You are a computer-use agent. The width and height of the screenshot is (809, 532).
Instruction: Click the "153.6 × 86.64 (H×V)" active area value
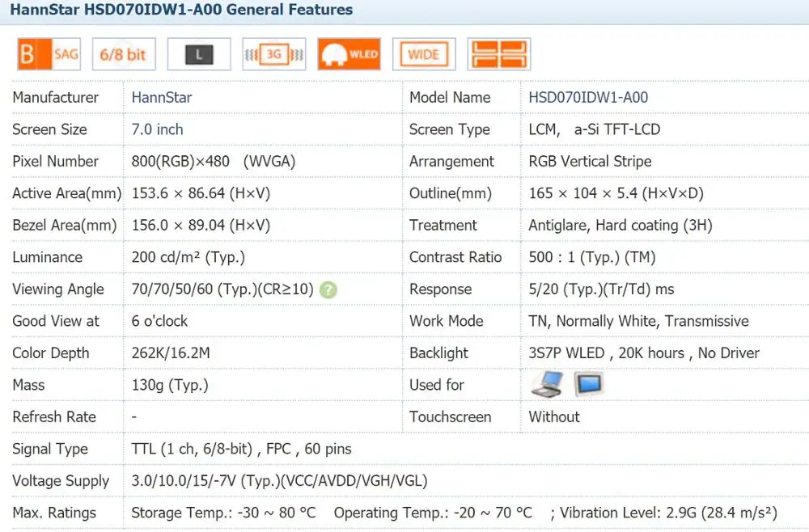click(201, 193)
